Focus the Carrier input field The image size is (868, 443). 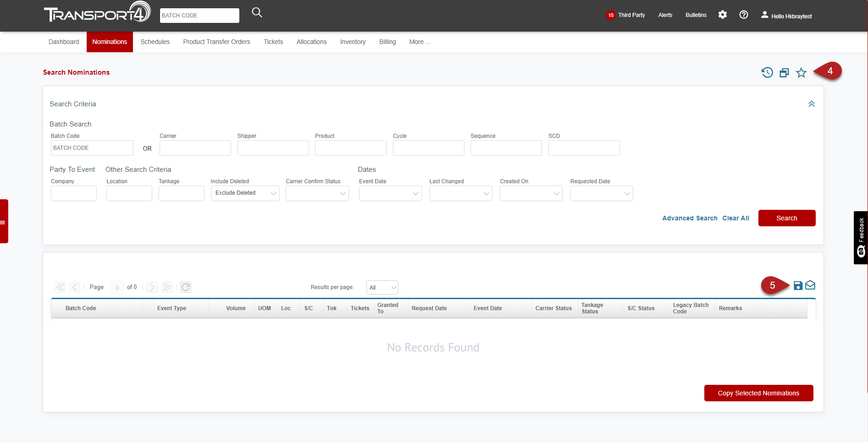(x=195, y=148)
